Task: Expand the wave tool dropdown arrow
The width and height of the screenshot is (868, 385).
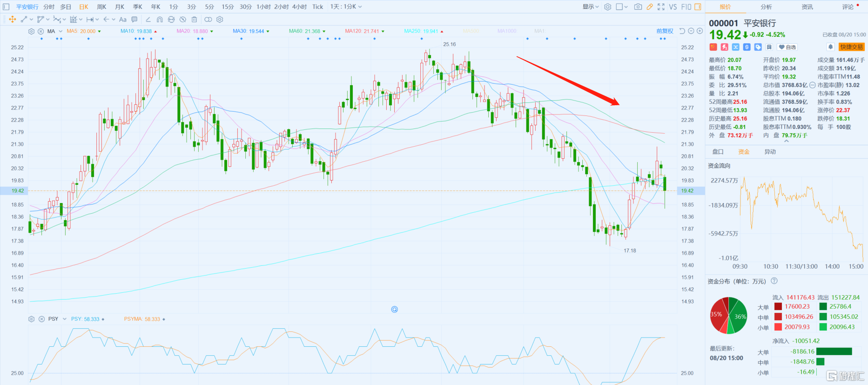Action: point(64,20)
